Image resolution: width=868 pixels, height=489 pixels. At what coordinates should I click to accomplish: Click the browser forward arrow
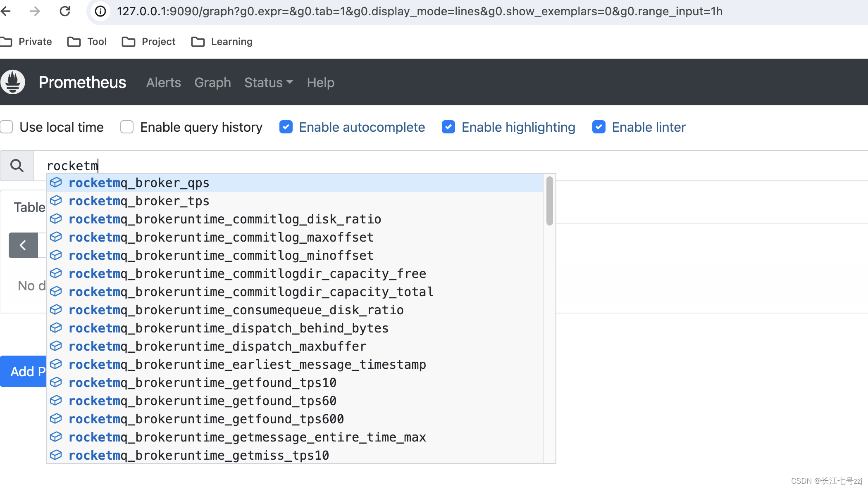click(x=35, y=11)
